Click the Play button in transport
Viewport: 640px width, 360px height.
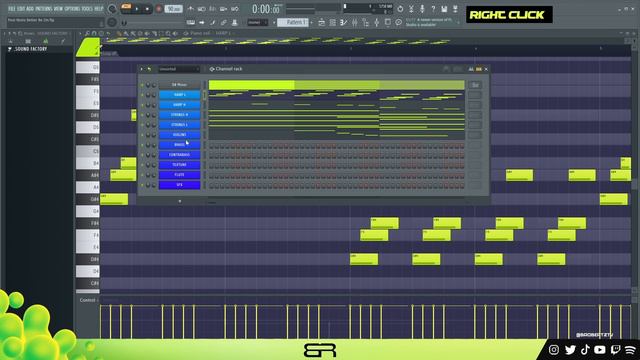(x=137, y=9)
